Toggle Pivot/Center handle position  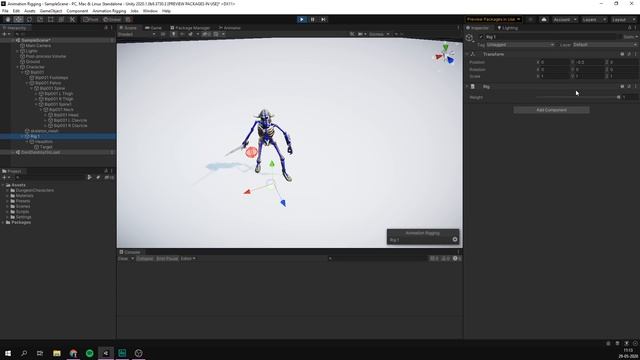click(x=91, y=20)
